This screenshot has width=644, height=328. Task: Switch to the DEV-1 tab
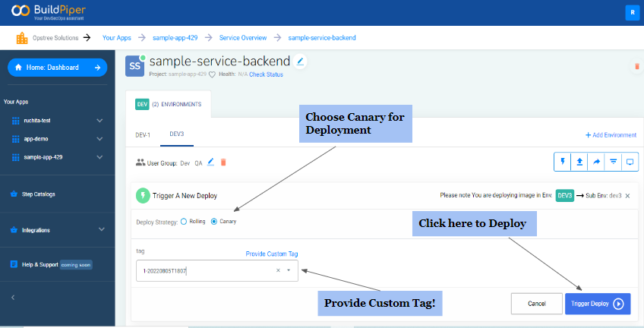pos(143,134)
